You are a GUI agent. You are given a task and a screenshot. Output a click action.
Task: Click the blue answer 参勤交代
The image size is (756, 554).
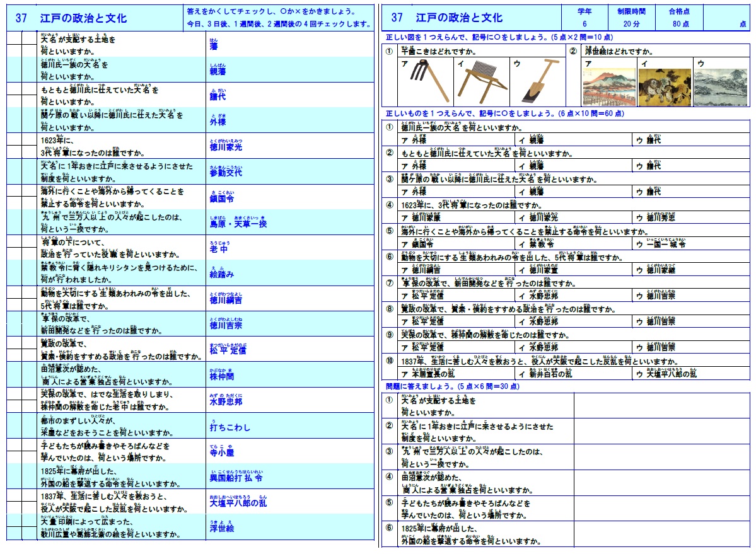coord(226,171)
